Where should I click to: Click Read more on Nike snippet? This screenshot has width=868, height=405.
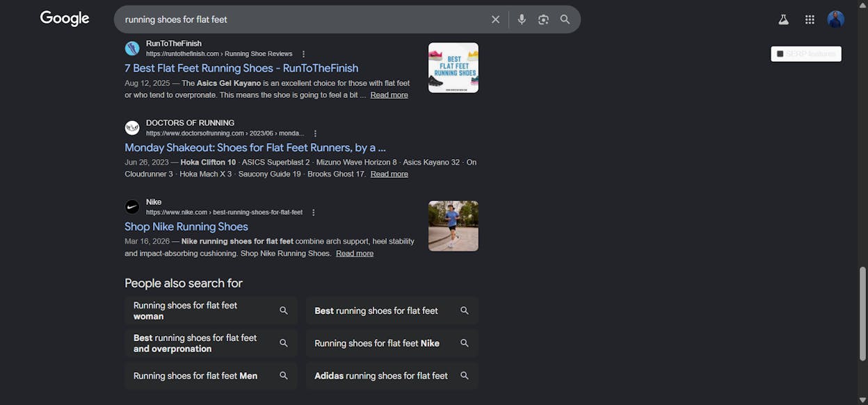tap(355, 254)
